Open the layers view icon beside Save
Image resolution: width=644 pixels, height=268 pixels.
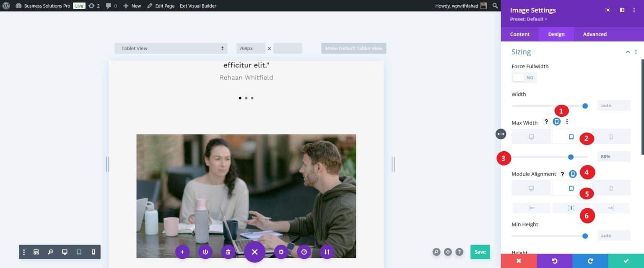[x=448, y=252]
